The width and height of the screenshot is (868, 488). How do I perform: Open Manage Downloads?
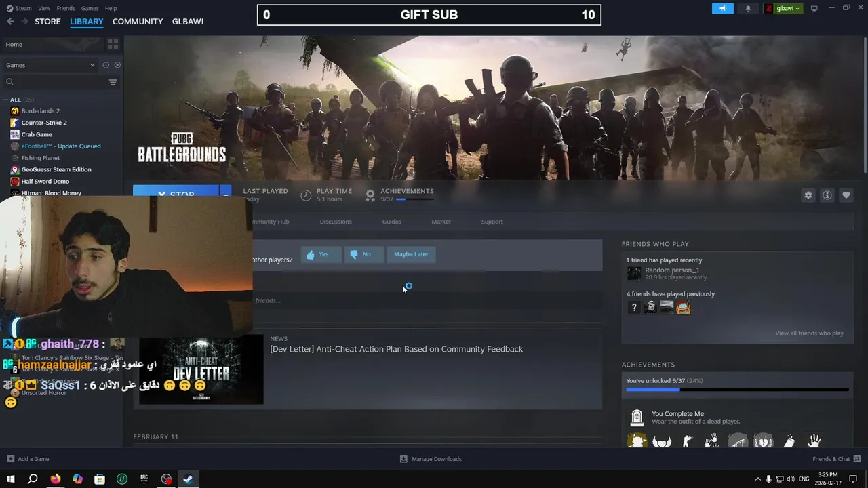[431, 459]
